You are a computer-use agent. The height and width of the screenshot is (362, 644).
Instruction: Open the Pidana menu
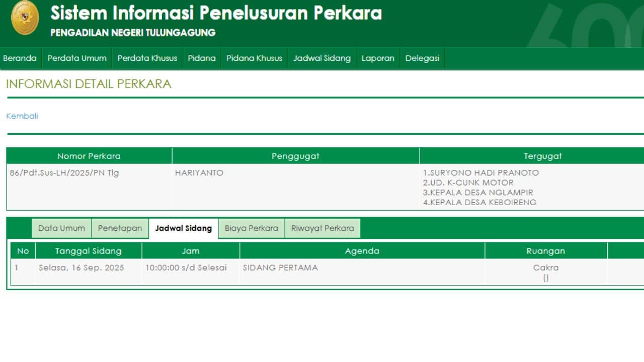pos(201,58)
